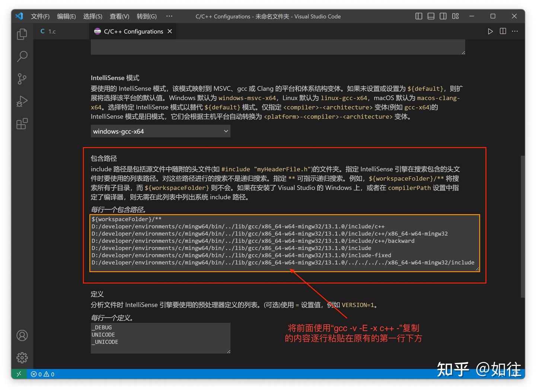Click the errors and warnings counter
Screen dimensions: 536x392
click(x=42, y=374)
